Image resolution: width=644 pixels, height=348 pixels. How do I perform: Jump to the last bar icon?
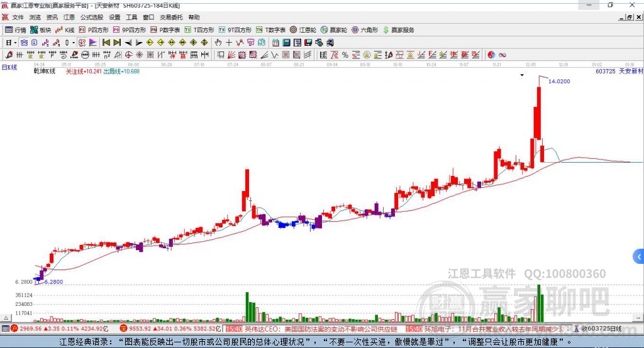[117, 43]
